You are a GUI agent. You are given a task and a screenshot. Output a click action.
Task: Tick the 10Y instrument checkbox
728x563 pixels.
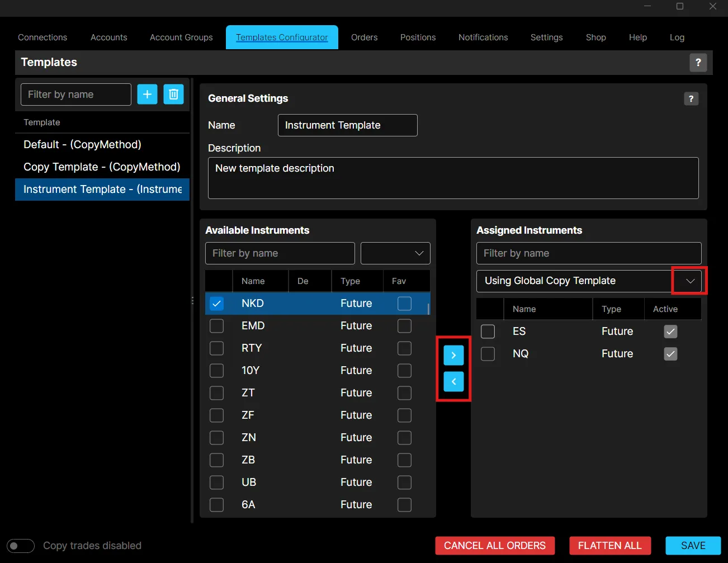[216, 371]
